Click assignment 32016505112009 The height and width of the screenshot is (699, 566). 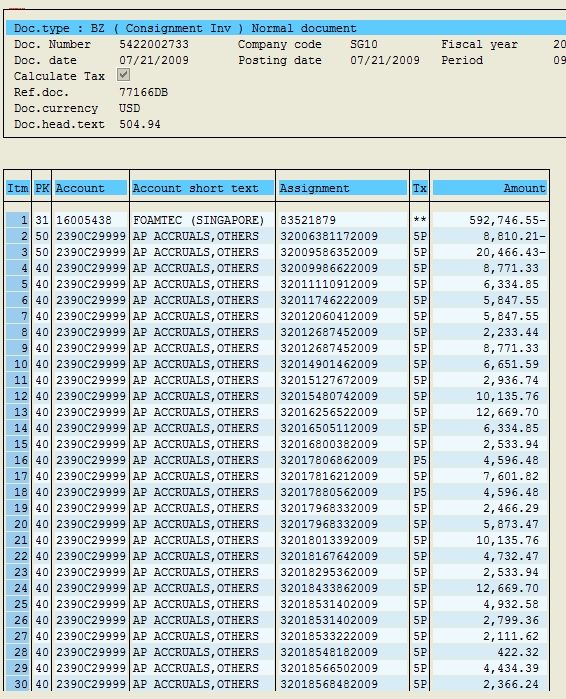tap(329, 428)
